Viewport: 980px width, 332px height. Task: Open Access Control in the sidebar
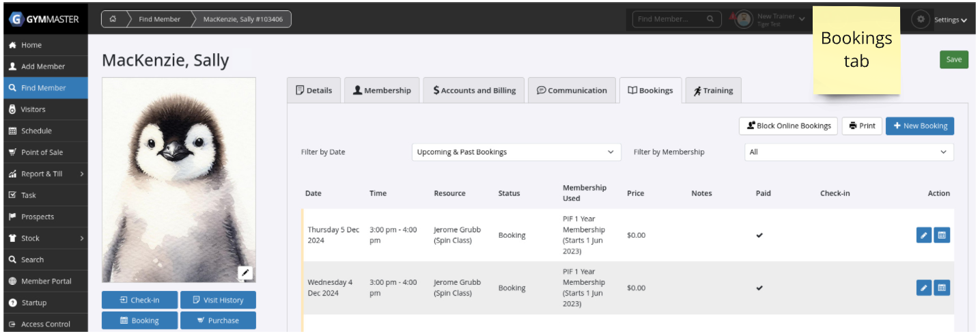point(45,324)
